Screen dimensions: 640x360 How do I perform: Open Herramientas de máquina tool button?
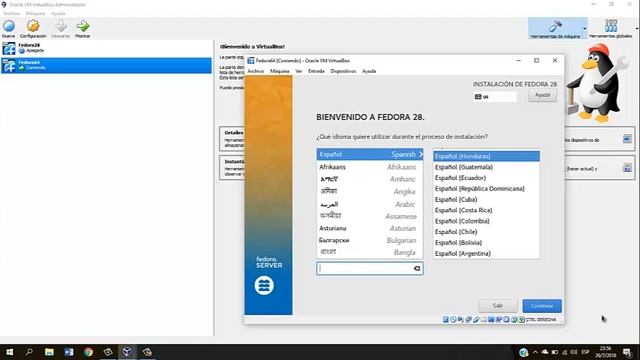pyautogui.click(x=555, y=28)
